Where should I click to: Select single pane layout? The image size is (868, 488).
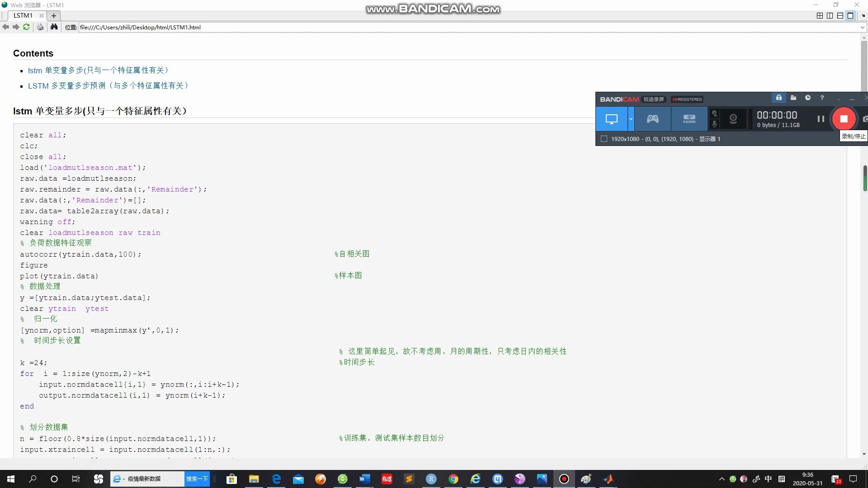tap(850, 15)
